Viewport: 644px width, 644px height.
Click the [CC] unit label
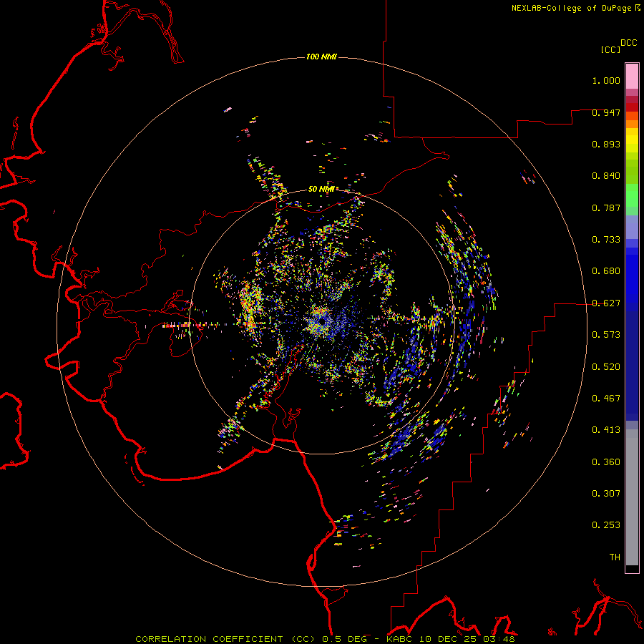click(610, 49)
